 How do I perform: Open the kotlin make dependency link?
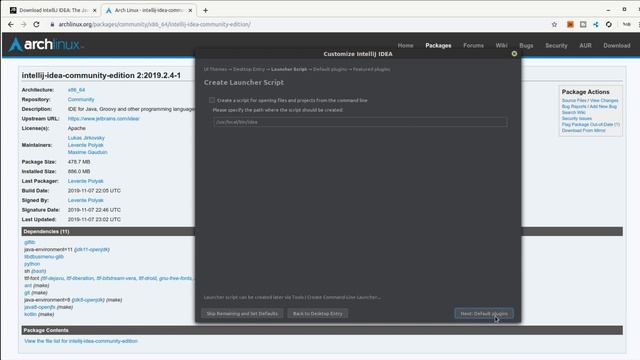coord(30,314)
